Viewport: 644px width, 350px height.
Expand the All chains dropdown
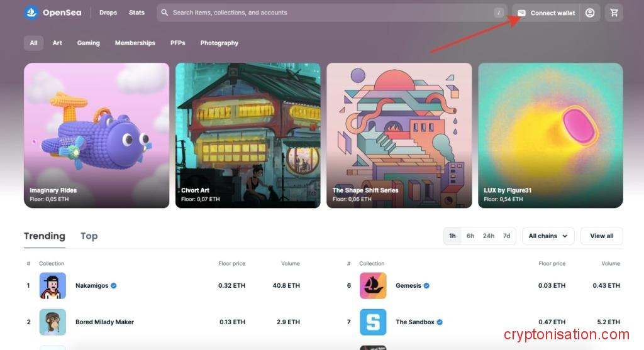pos(548,236)
